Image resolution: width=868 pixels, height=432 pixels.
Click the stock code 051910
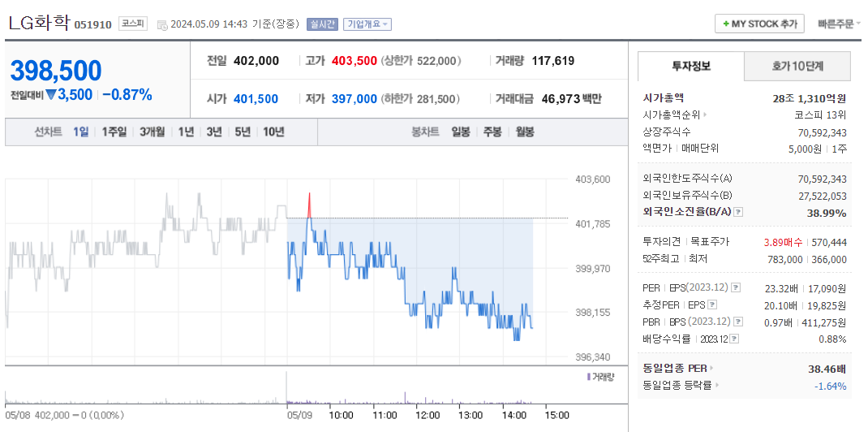pos(93,24)
